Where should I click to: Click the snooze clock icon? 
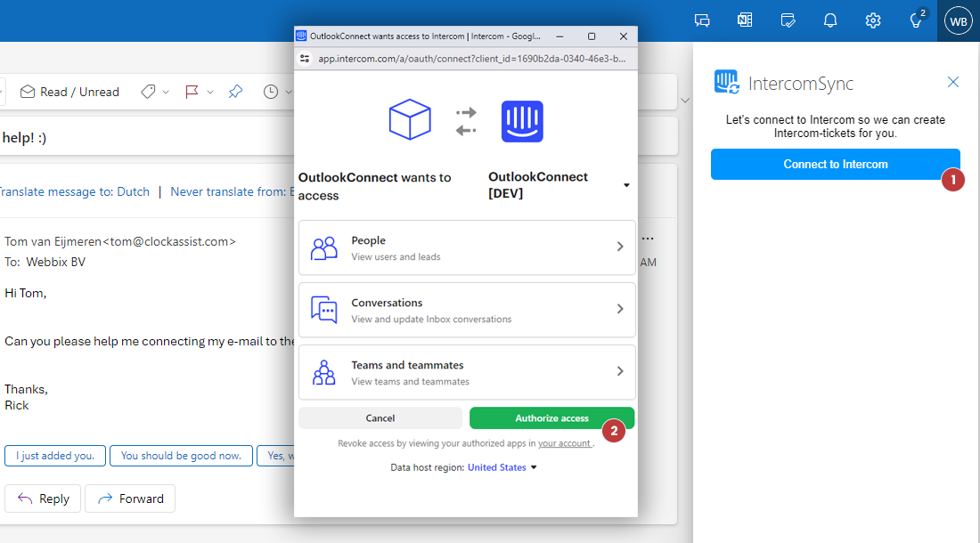point(271,92)
